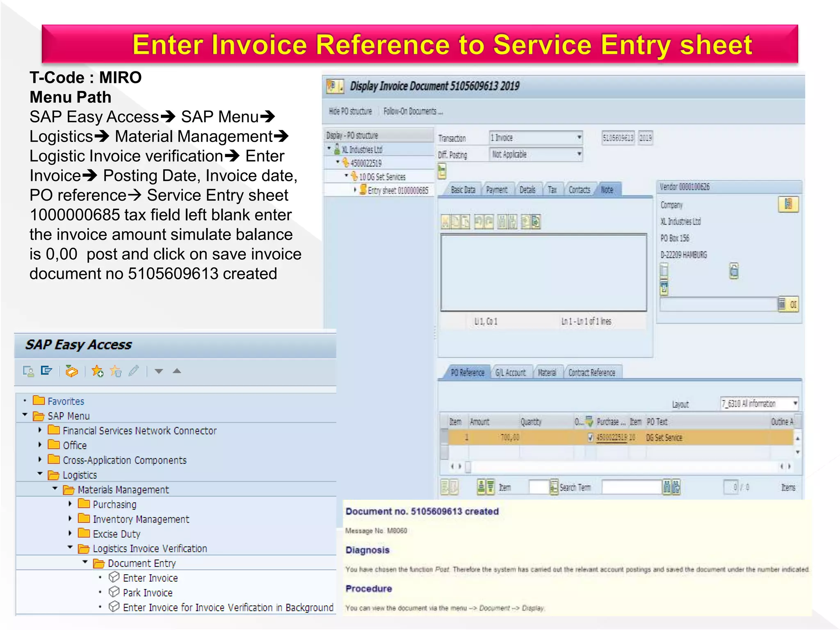Click the Add to Favorites star icon

pyautogui.click(x=98, y=371)
